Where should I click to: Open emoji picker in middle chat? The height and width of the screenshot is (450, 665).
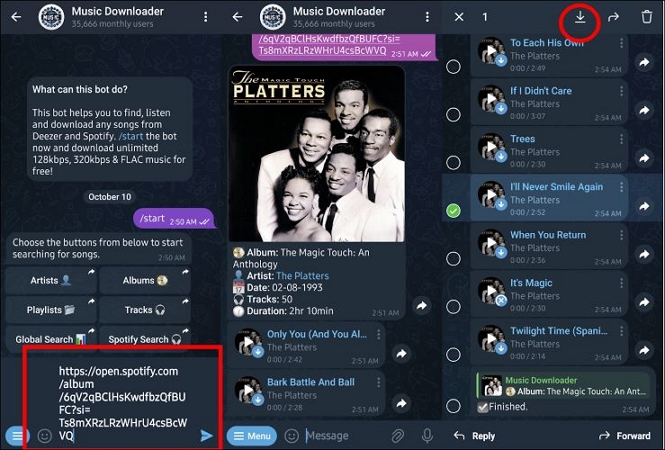(x=291, y=436)
